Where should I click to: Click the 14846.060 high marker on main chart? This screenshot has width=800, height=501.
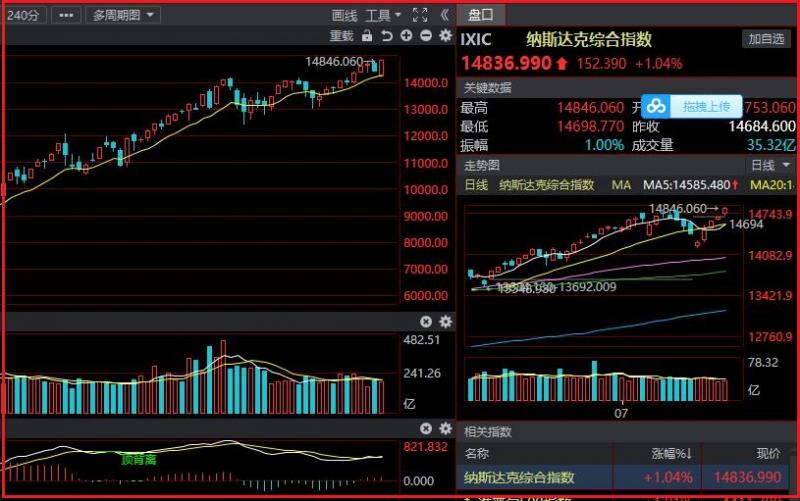pyautogui.click(x=335, y=62)
